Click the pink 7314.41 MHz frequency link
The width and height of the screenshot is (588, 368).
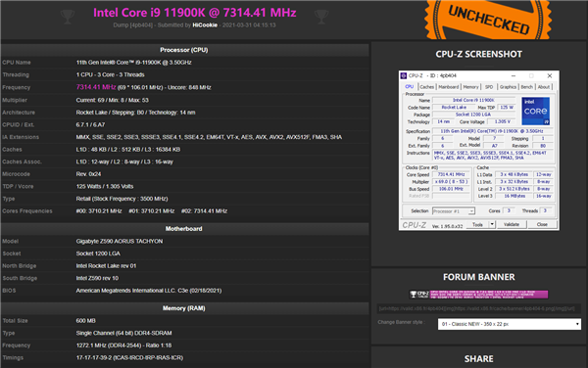pyautogui.click(x=96, y=87)
